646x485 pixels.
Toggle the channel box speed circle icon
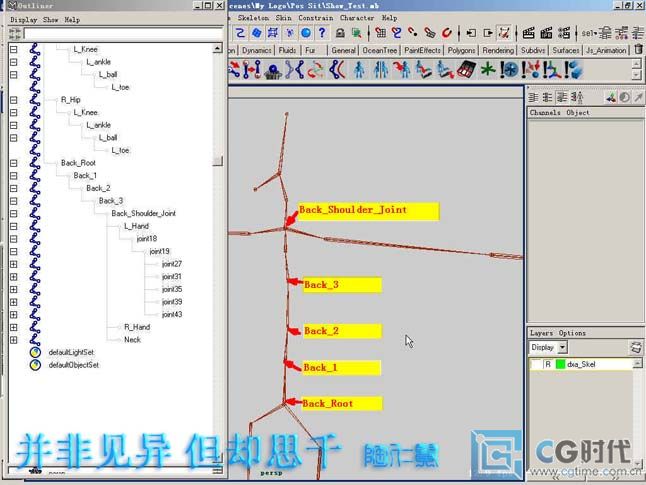pos(625,97)
